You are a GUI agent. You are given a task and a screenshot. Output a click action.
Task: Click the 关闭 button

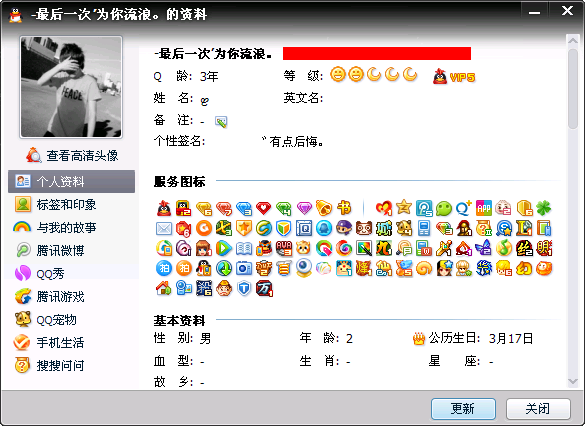click(x=538, y=409)
